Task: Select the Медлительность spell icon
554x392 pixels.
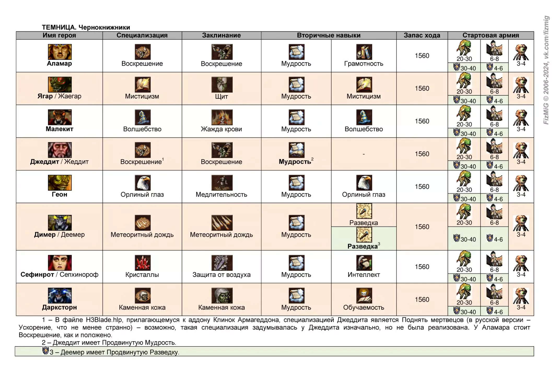Action: (x=222, y=183)
